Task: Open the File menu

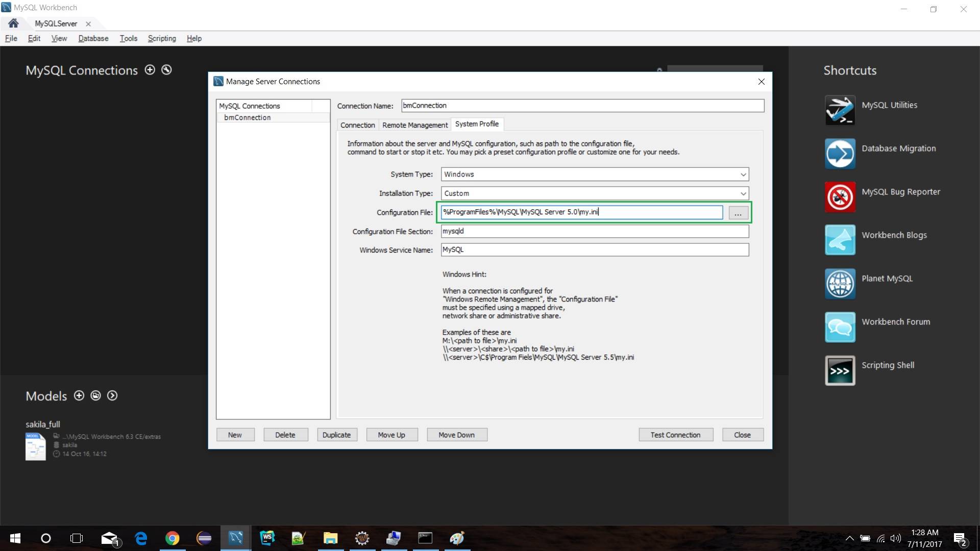Action: [11, 38]
